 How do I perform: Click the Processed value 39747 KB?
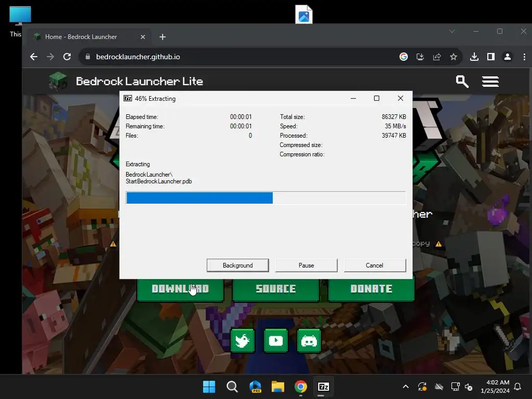point(394,136)
